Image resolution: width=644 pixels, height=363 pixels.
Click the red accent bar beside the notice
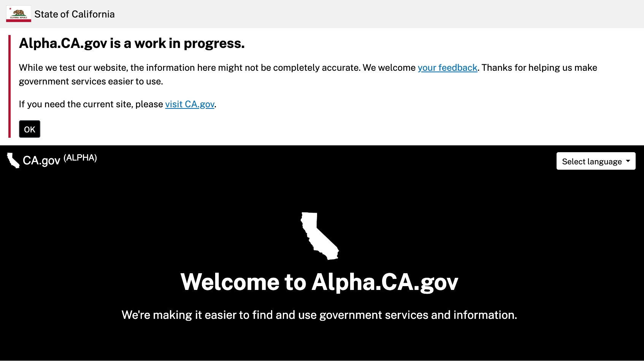(x=10, y=86)
